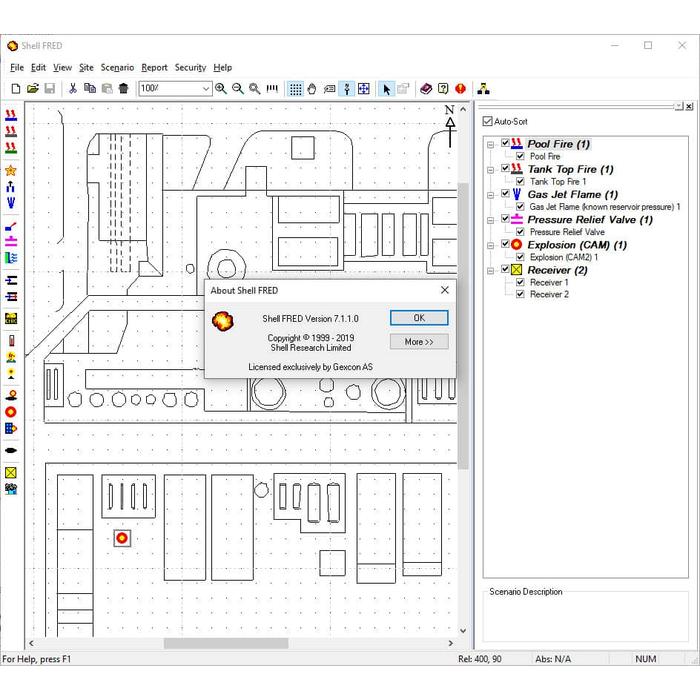Collapse the Pool Fire (1) tree node
Image resolution: width=700 pixels, height=700 pixels.
491,145
